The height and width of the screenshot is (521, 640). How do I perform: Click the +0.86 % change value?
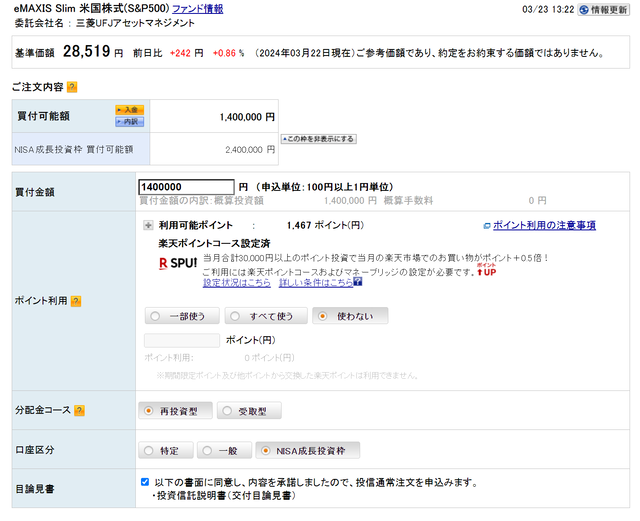tap(229, 53)
